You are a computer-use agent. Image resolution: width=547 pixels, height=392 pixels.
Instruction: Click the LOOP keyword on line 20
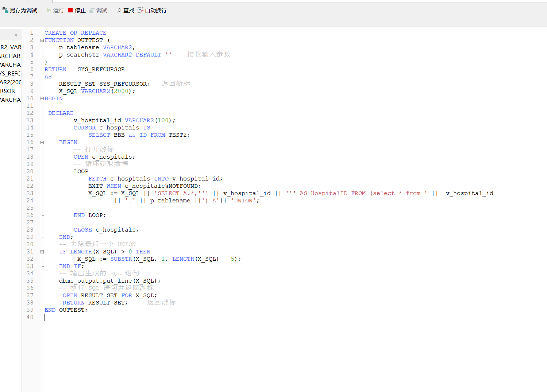click(x=81, y=171)
